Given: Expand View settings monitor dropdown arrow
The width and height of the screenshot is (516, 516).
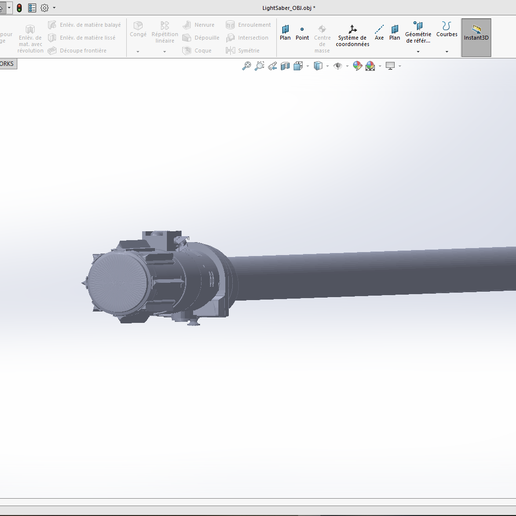Looking at the screenshot, I should coord(400,66).
